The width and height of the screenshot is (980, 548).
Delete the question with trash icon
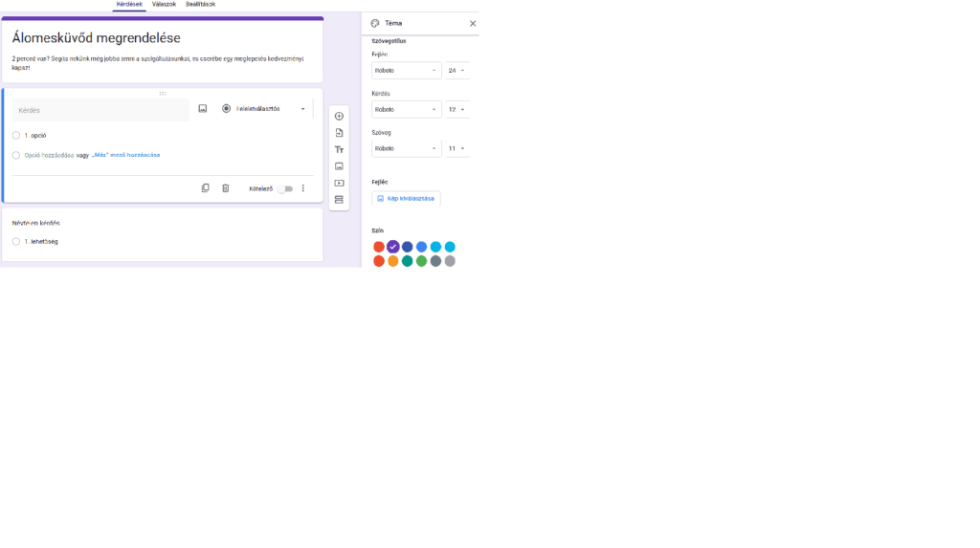tap(226, 188)
